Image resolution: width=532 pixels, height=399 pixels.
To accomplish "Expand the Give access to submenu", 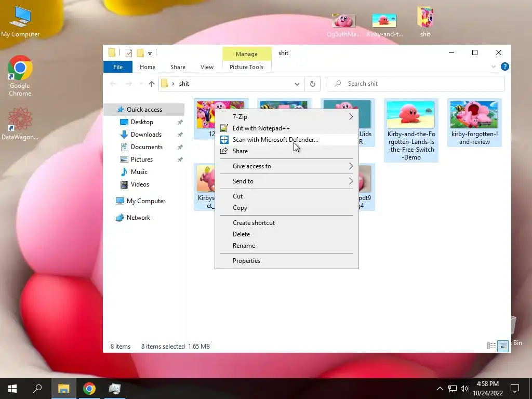I will [x=287, y=166].
